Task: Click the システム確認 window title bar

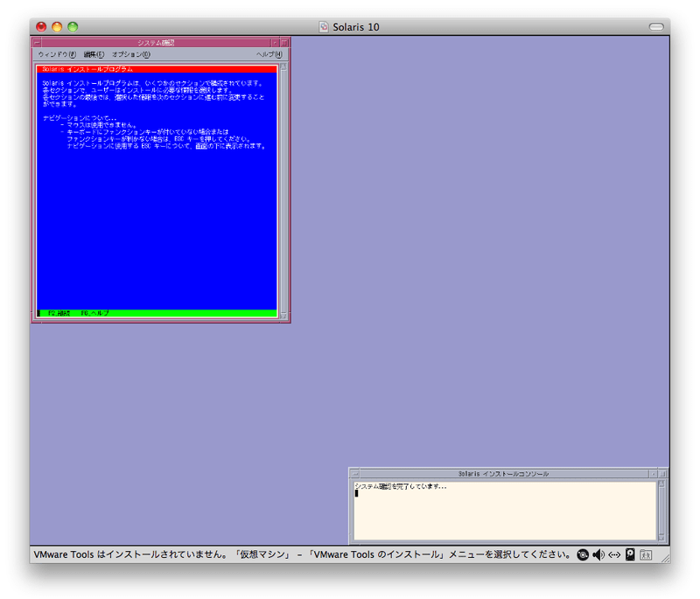Action: pos(156,42)
